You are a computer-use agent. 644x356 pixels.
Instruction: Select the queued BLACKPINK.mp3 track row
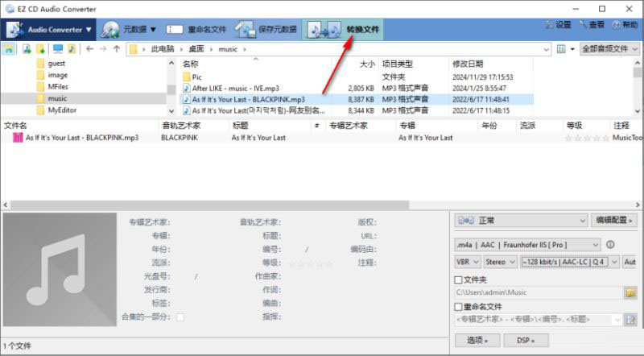321,138
